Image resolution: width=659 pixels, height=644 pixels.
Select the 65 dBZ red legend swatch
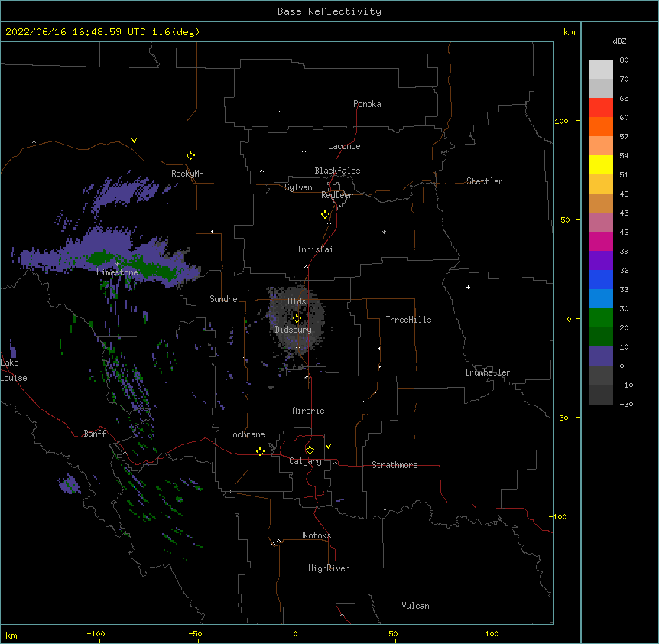coord(601,107)
